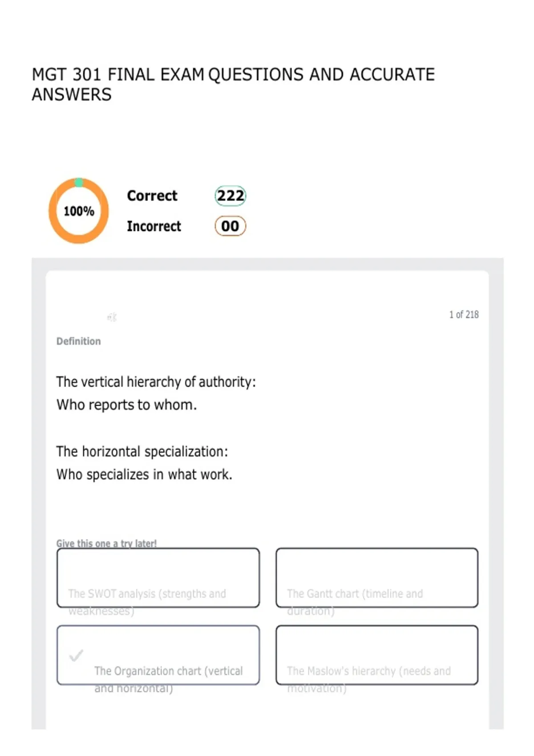Image resolution: width=534 pixels, height=756 pixels.
Task: Click the Incorrect label
Action: (x=154, y=226)
